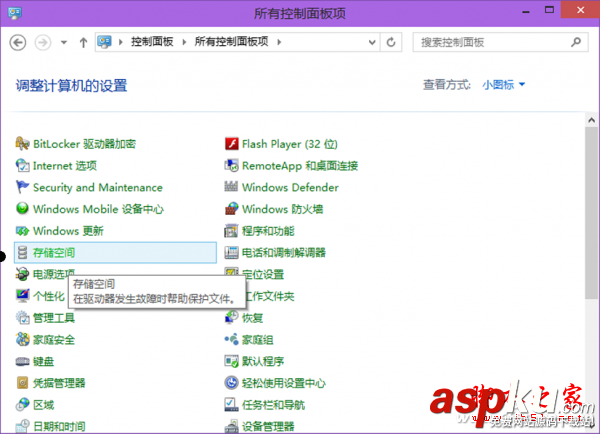Open the recent locations dropdown beside Forward

pyautogui.click(x=64, y=42)
